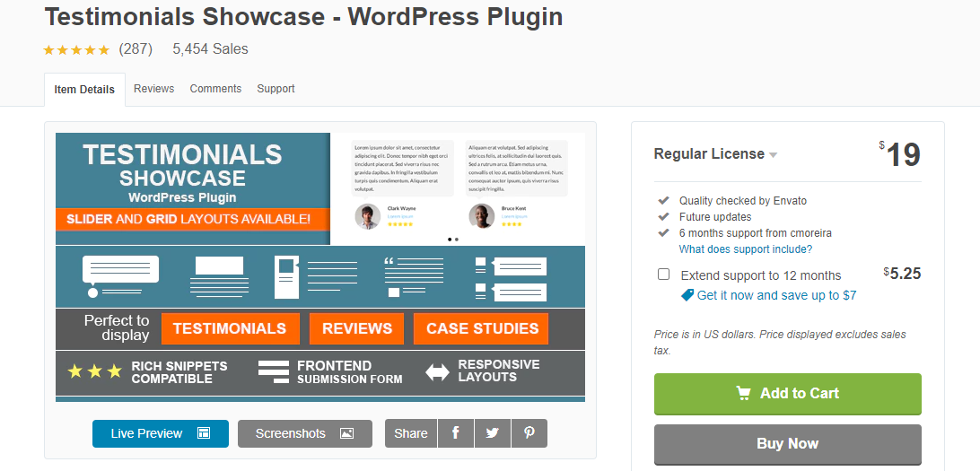980x471 pixels.
Task: Click the layout icon in Live Preview
Action: pyautogui.click(x=204, y=433)
